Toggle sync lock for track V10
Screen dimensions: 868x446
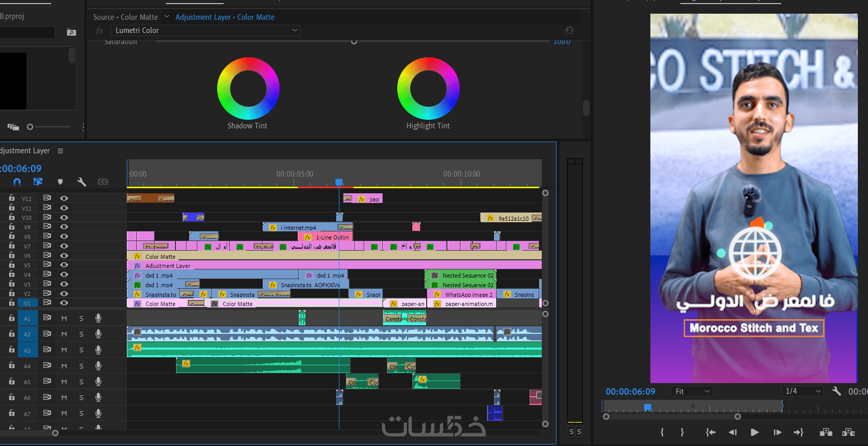coord(47,217)
